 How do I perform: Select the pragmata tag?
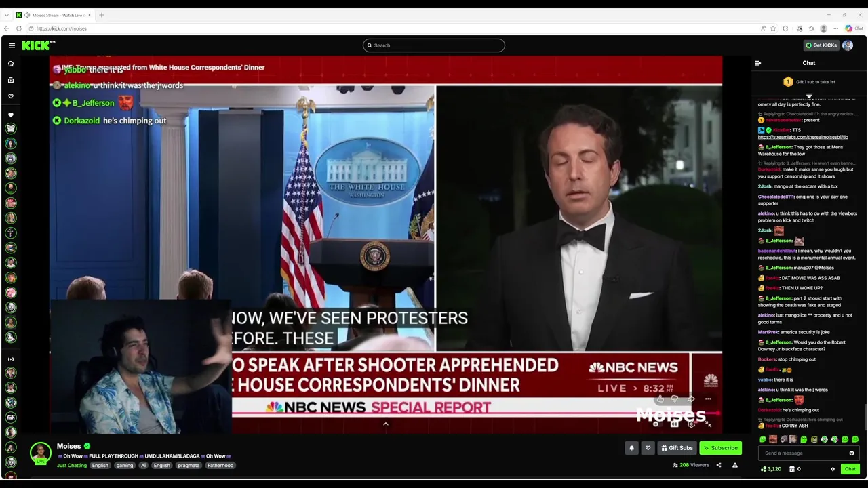coord(189,466)
